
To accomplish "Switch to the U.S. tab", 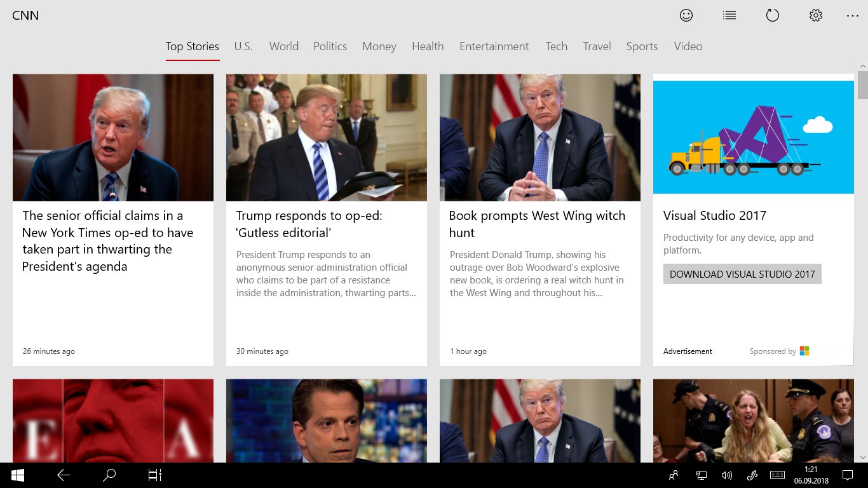I will click(x=243, y=46).
